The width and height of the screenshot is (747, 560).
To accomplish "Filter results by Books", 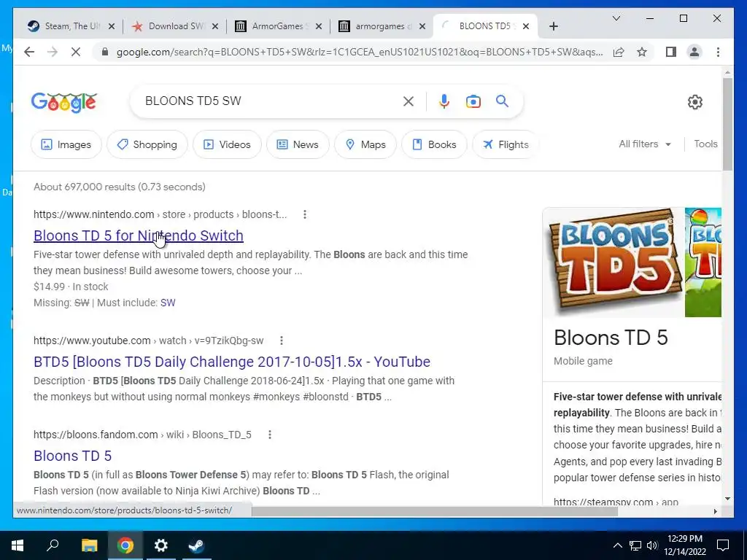I will 434,144.
